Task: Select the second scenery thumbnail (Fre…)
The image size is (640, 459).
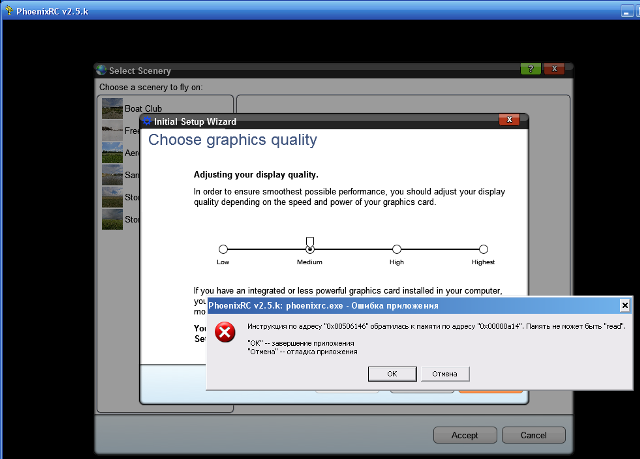Action: coord(112,130)
